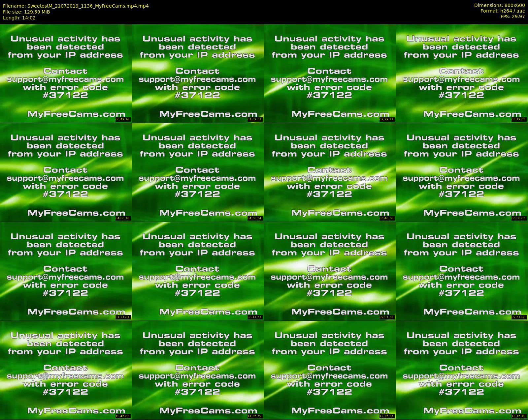Choose the thumbnail frame stamped 09:57.08
Viewport: 528px width, 420px height.
click(462, 271)
